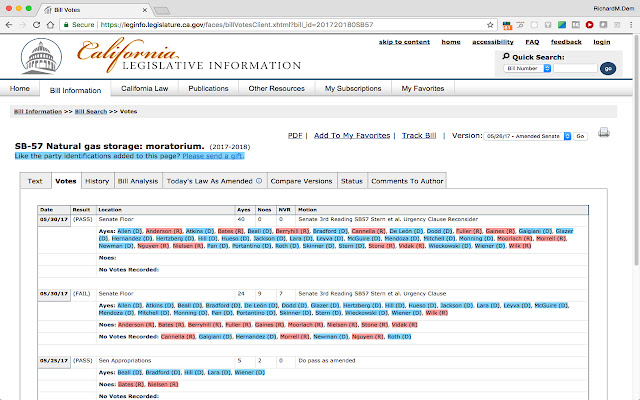Click the login link

pyautogui.click(x=602, y=42)
